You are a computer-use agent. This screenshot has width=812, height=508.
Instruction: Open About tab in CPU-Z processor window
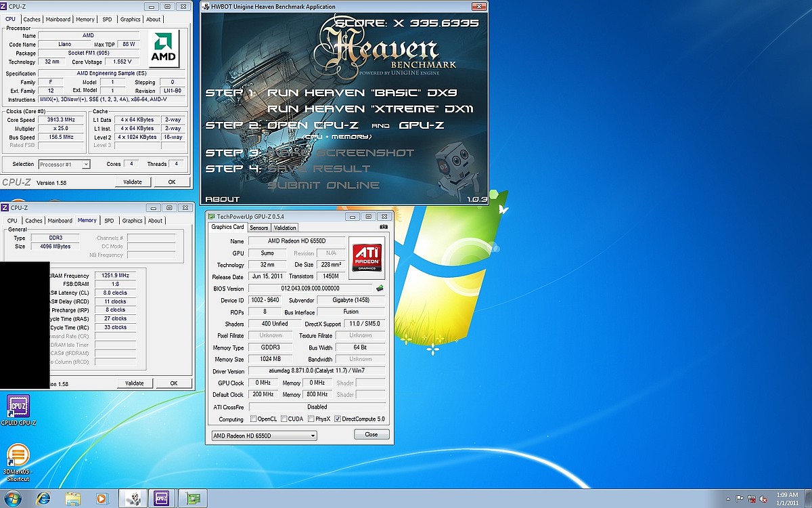154,20
